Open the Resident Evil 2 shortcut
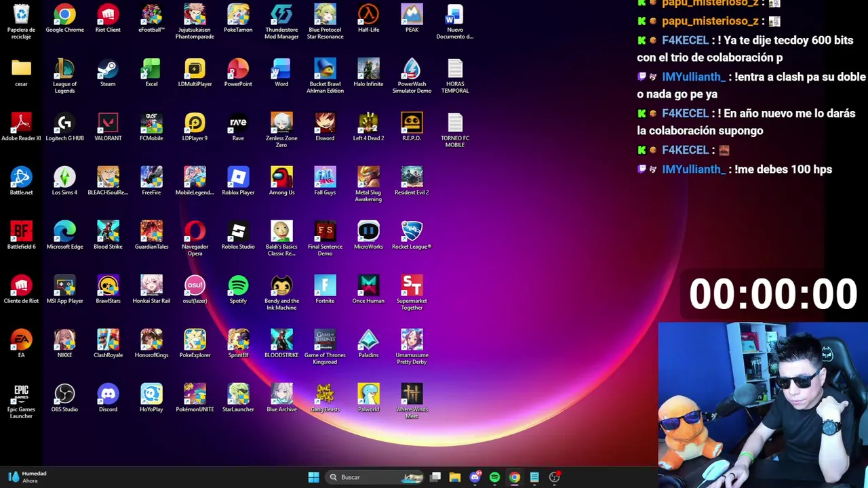The height and width of the screenshot is (488, 868). [x=412, y=182]
